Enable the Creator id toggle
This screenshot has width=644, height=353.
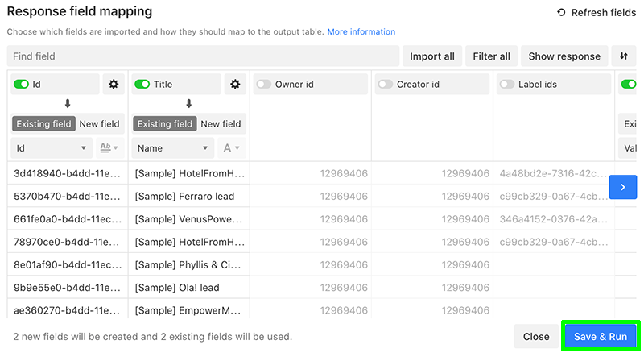[386, 85]
